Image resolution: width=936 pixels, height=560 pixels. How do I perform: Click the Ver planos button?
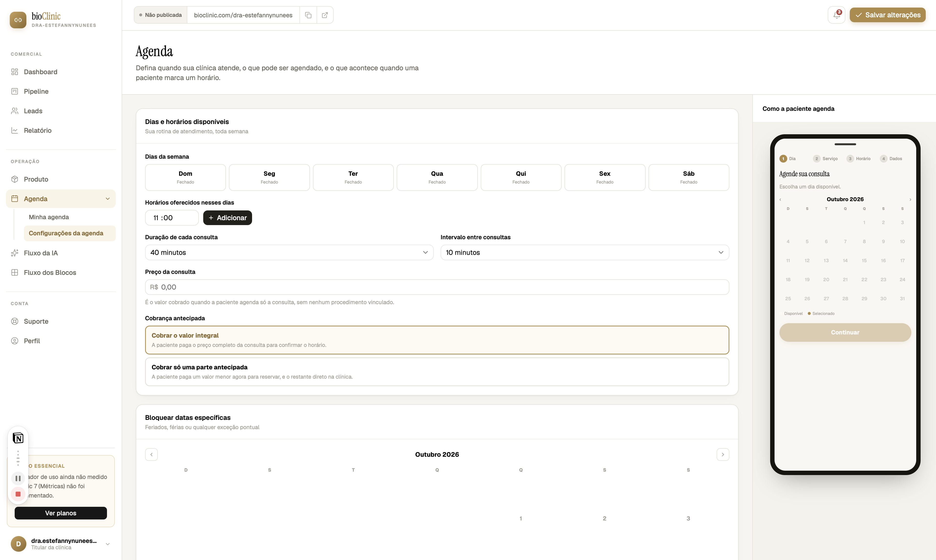tap(61, 513)
